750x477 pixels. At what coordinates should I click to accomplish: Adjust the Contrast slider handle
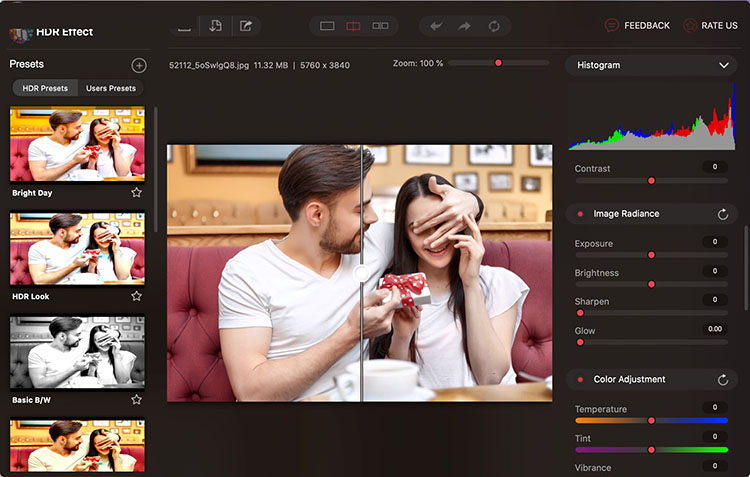click(x=651, y=180)
